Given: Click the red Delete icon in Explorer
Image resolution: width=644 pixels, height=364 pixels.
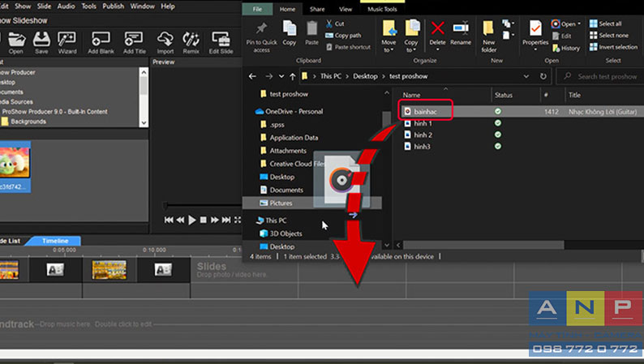Looking at the screenshot, I should tap(437, 28).
